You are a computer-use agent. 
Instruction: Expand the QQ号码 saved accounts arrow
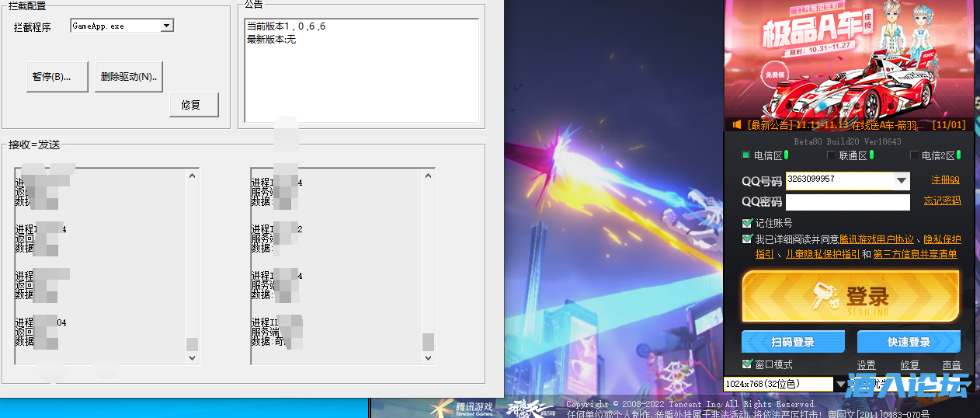[902, 181]
